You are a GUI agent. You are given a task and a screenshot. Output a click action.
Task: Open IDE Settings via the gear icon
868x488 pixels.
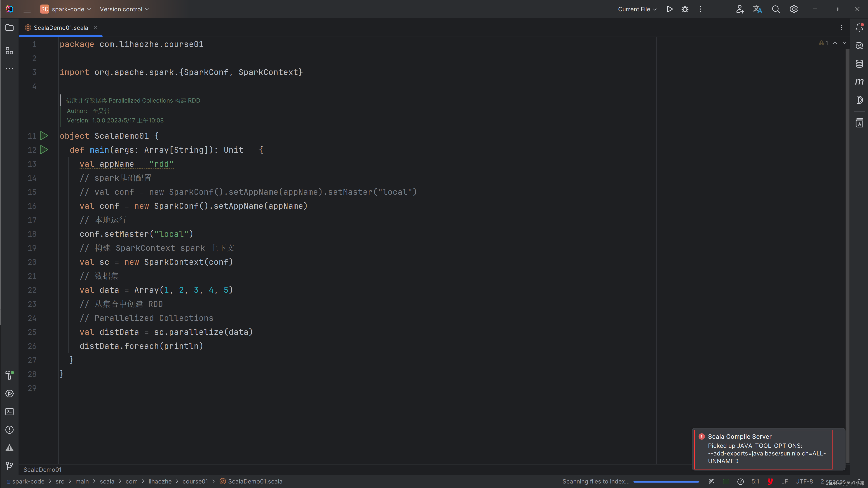point(793,9)
